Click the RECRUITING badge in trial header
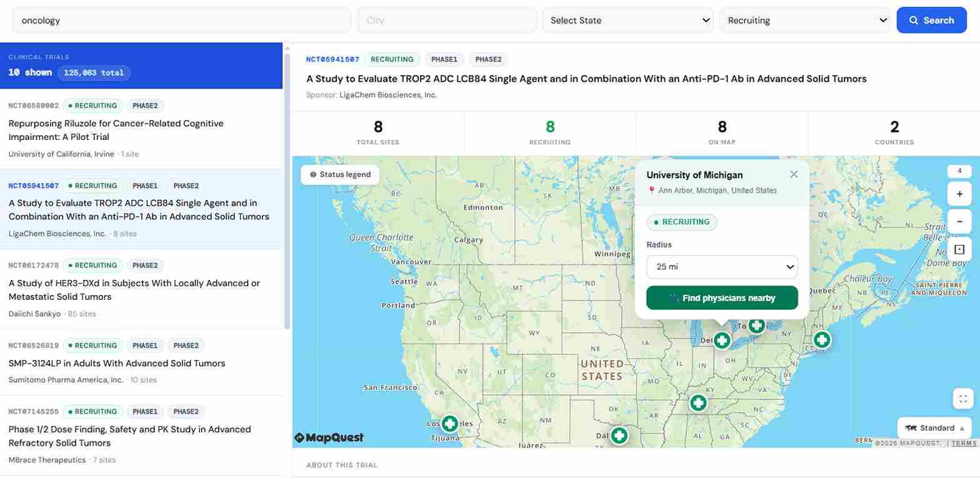The height and width of the screenshot is (478, 980). point(392,59)
